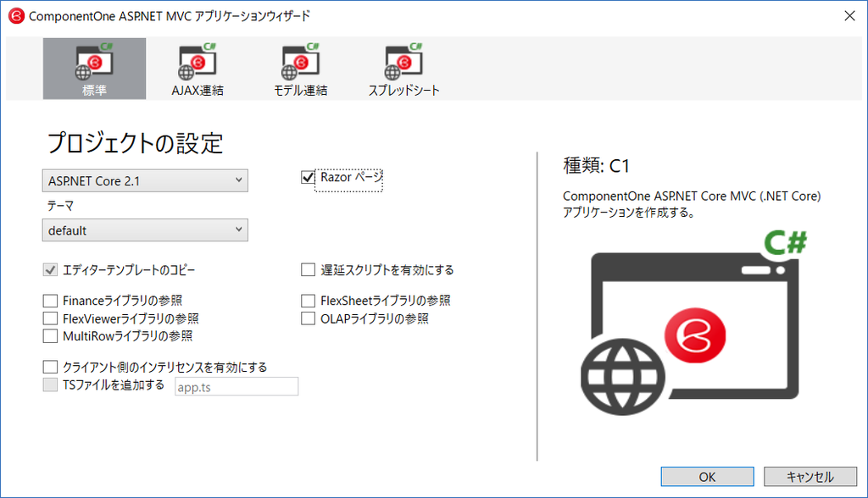
Task: Click the ComponentOne logo in title bar
Action: [16, 16]
